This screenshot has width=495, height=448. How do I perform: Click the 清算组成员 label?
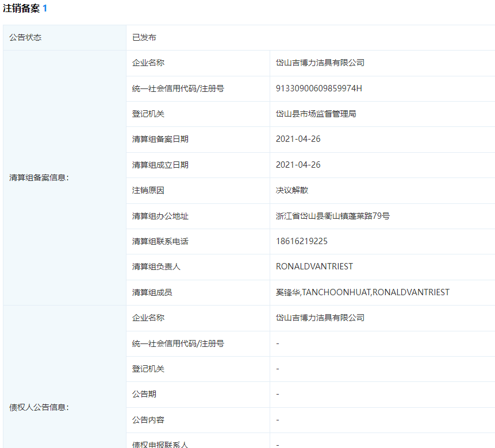tap(152, 292)
